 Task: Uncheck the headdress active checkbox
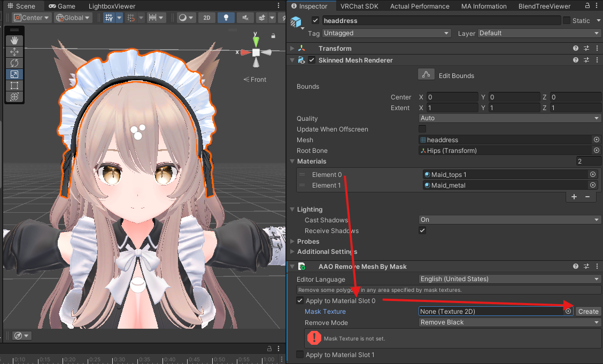pyautogui.click(x=315, y=20)
